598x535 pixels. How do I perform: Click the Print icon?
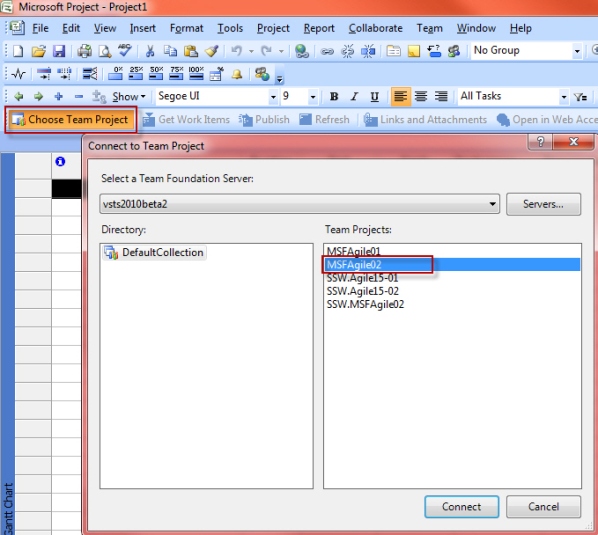tap(84, 51)
